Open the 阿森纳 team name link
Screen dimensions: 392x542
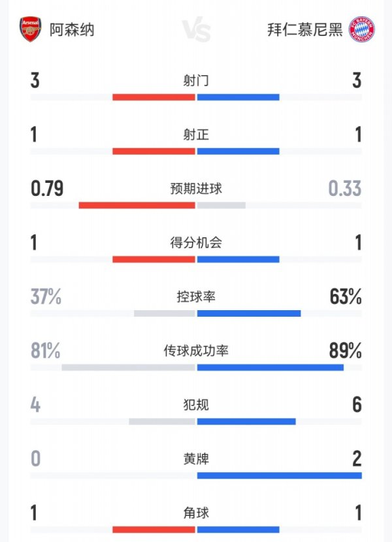72,30
